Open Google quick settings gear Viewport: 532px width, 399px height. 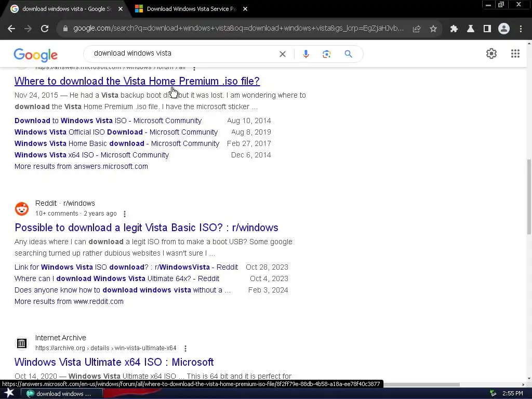491,54
